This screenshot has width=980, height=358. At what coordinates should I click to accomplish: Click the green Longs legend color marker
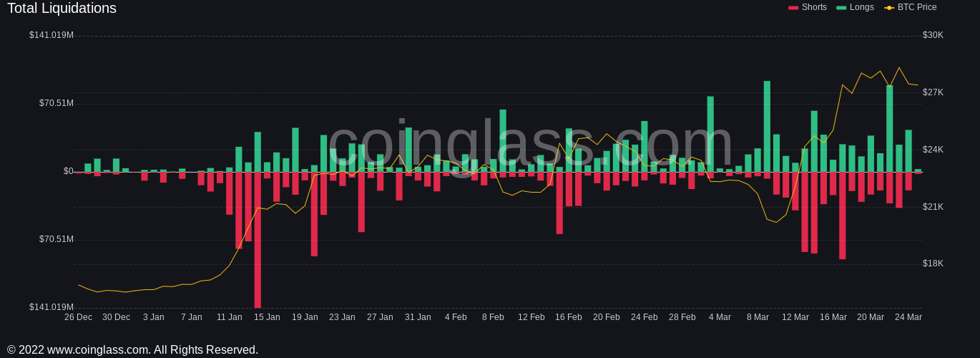click(841, 7)
